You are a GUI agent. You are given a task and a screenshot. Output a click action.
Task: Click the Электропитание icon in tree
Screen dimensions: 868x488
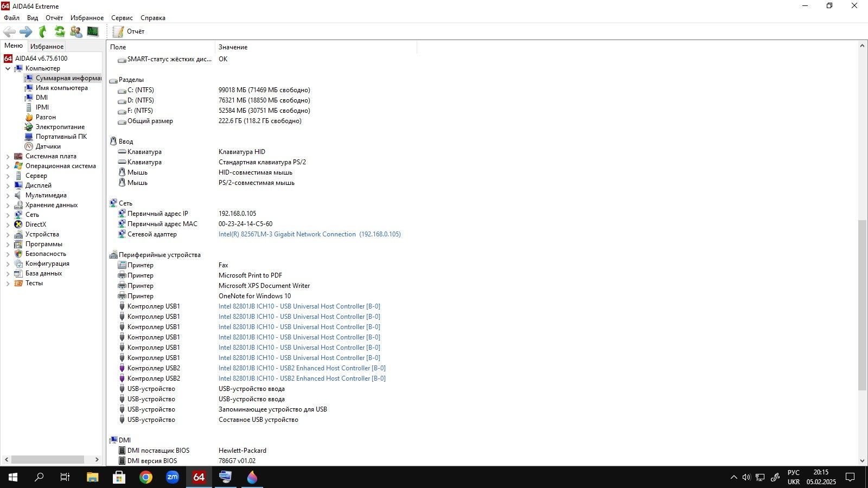tap(29, 127)
